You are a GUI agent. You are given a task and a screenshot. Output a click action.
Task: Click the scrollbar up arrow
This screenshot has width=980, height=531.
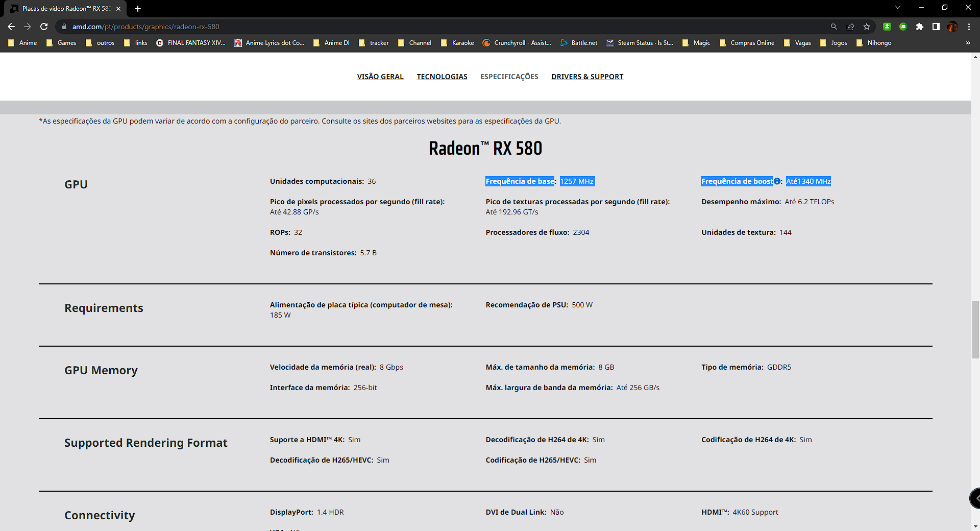pos(975,57)
